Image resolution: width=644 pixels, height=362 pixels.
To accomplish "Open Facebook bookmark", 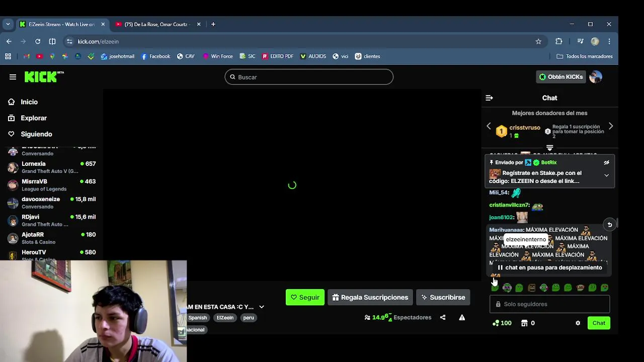I will coord(155,56).
